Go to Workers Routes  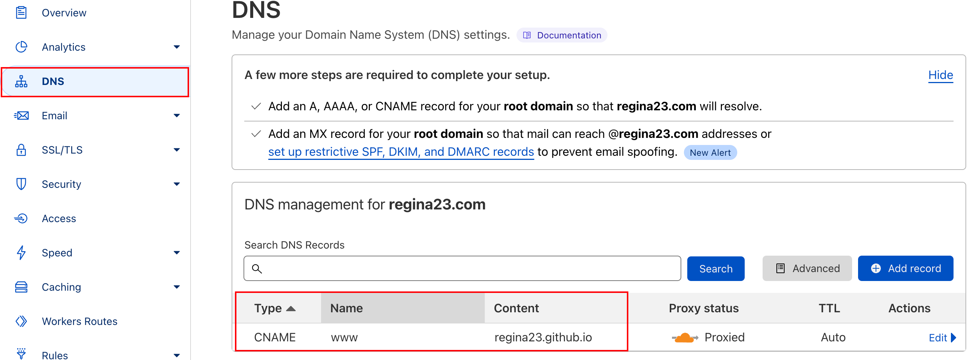coord(79,321)
